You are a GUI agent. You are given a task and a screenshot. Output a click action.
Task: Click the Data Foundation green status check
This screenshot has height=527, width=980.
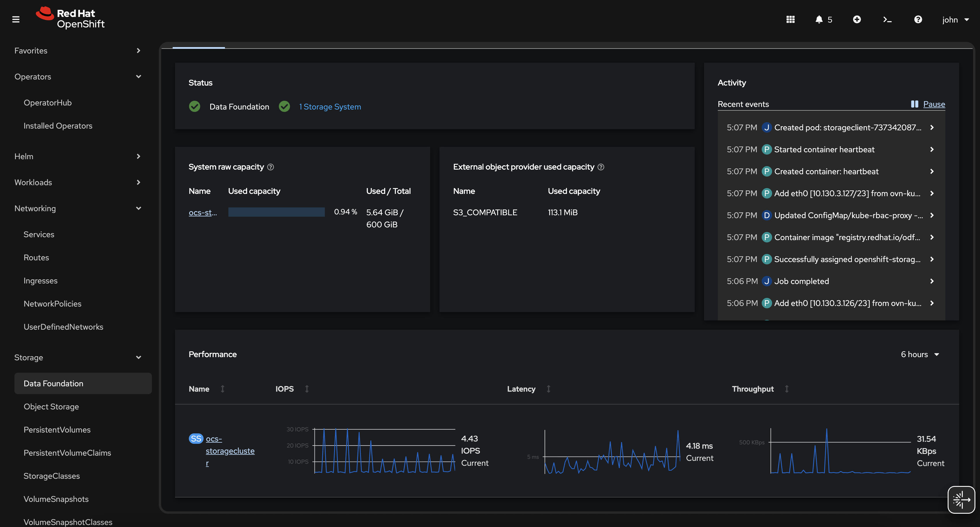[x=194, y=106]
